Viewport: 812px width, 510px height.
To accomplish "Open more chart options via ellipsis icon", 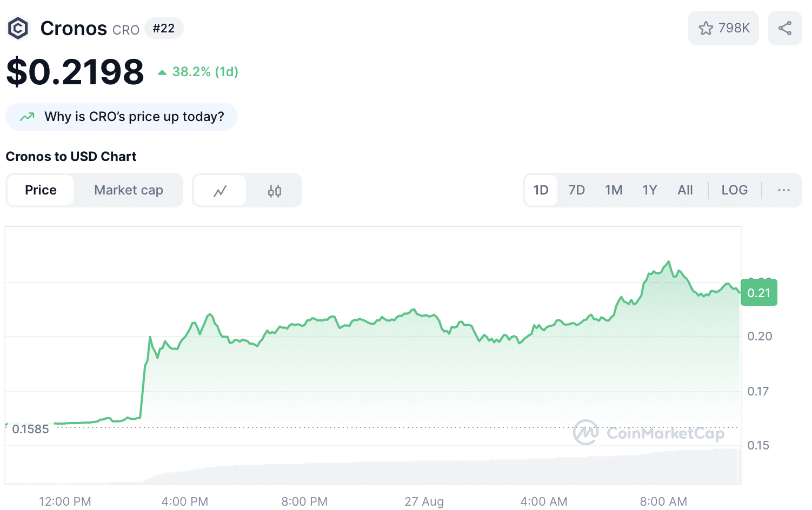I will click(x=783, y=190).
